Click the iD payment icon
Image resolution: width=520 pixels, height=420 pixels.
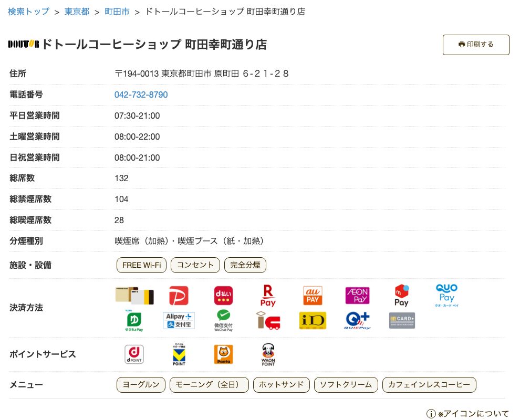313,321
